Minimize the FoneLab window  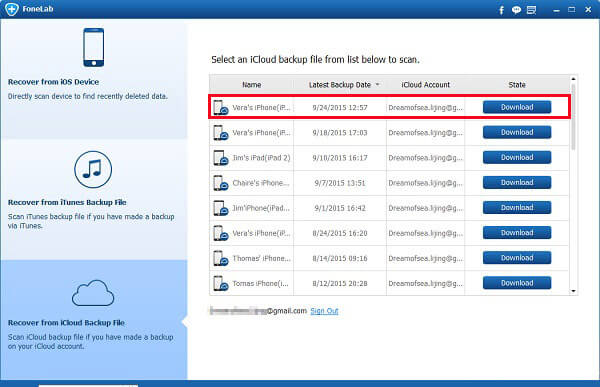click(x=556, y=10)
